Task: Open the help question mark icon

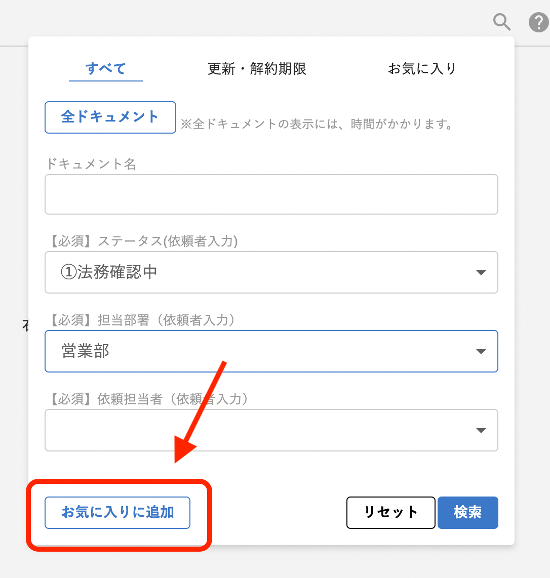Action: tap(539, 22)
